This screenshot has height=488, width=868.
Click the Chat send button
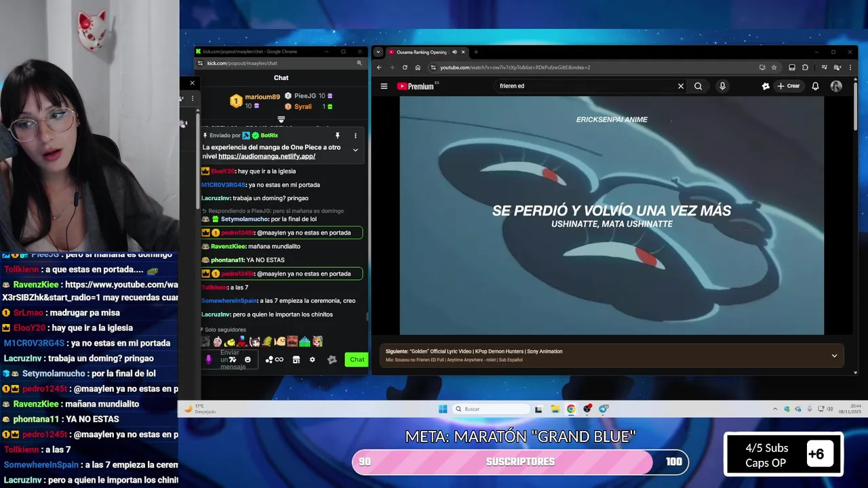pyautogui.click(x=357, y=360)
